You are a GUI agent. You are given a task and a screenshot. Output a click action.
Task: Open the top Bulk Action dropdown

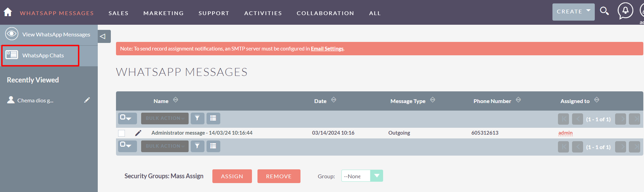[x=165, y=118]
